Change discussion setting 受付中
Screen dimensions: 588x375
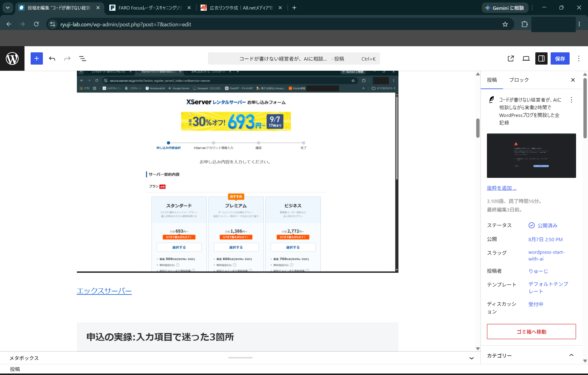(x=536, y=304)
